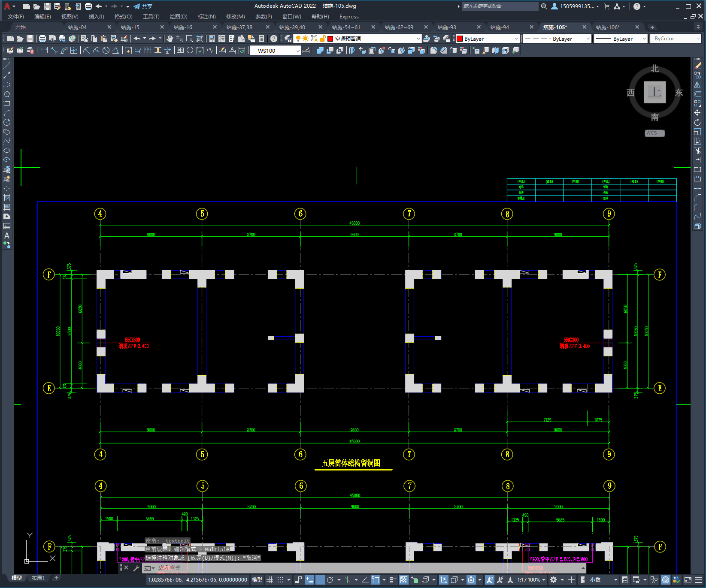Click the Radius dimension icon
Viewport: 706px width, 588px height.
click(x=86, y=50)
